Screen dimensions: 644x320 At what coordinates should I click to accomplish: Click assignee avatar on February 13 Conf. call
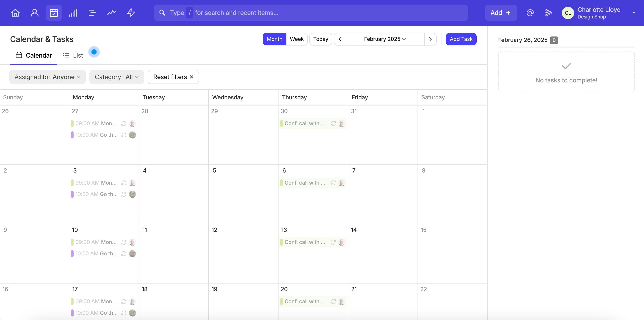click(x=342, y=242)
